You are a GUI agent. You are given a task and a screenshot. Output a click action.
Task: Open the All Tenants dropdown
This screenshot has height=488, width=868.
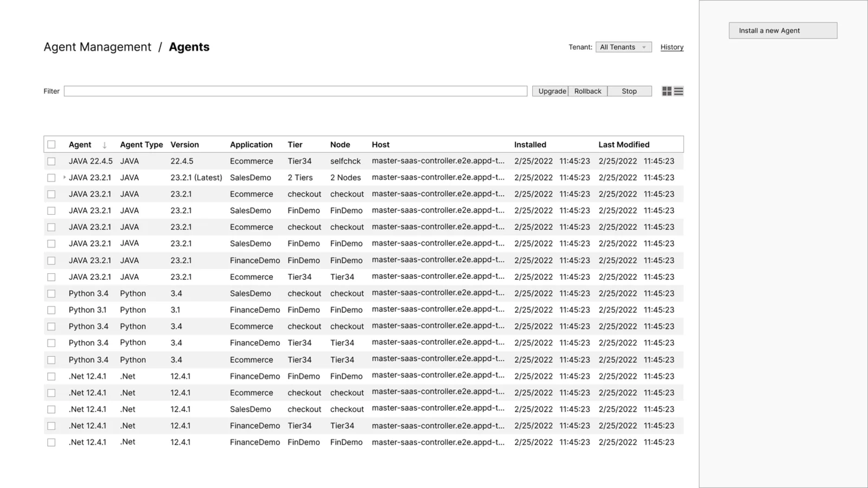pos(623,47)
